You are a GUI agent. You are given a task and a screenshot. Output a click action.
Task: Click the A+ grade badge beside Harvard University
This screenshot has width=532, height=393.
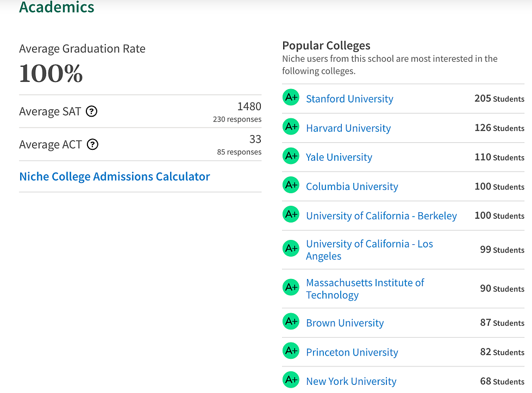pyautogui.click(x=291, y=126)
